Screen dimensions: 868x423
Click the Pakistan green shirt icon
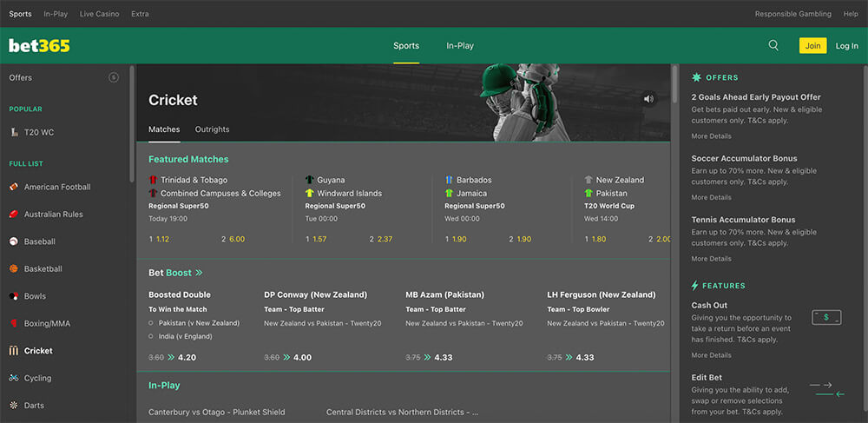click(x=589, y=193)
